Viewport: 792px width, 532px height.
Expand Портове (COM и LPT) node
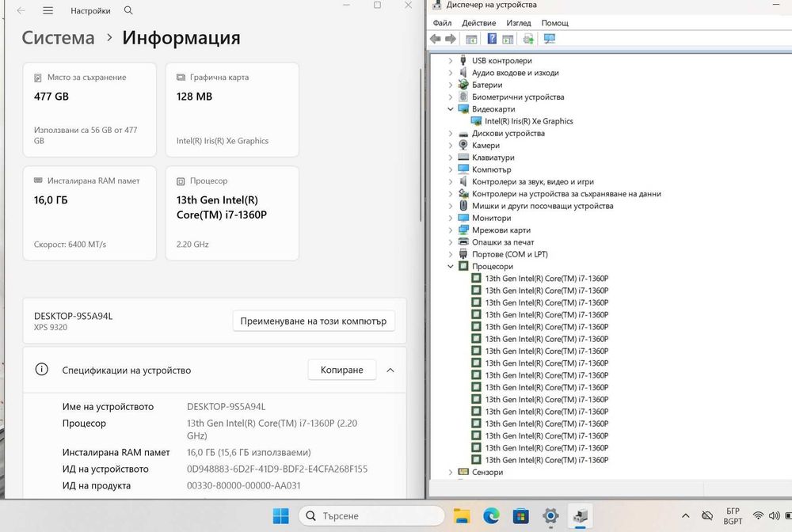tap(451, 254)
